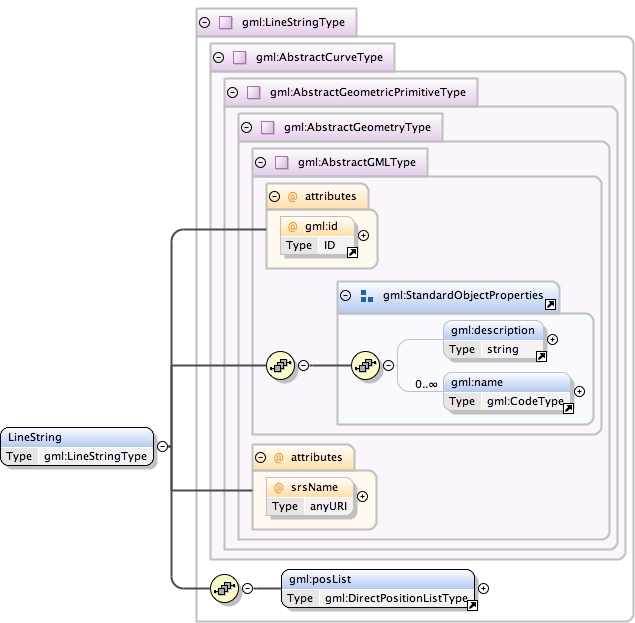The width and height of the screenshot is (635, 623).
Task: Click the gml:AbstractGMLType header label
Action: click(357, 162)
